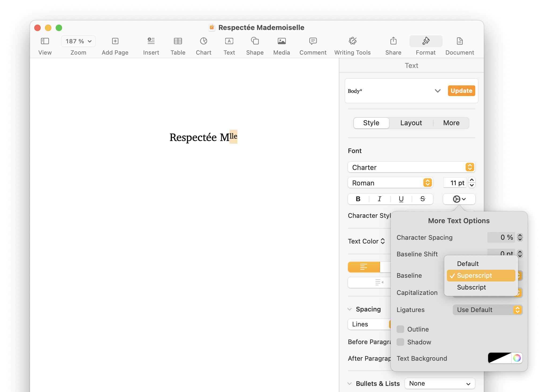Click the Update style button
This screenshot has width=547, height=392.
pos(461,91)
